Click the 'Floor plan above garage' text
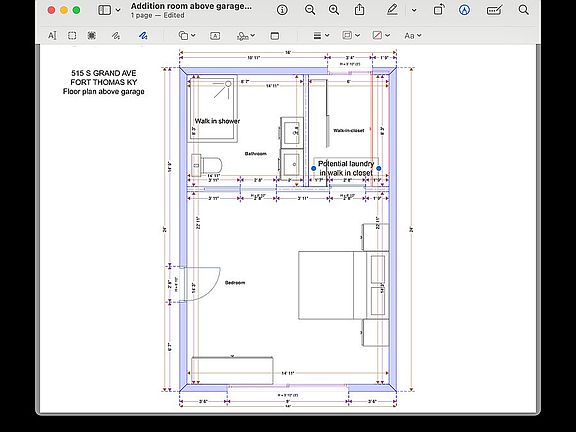 tap(104, 91)
